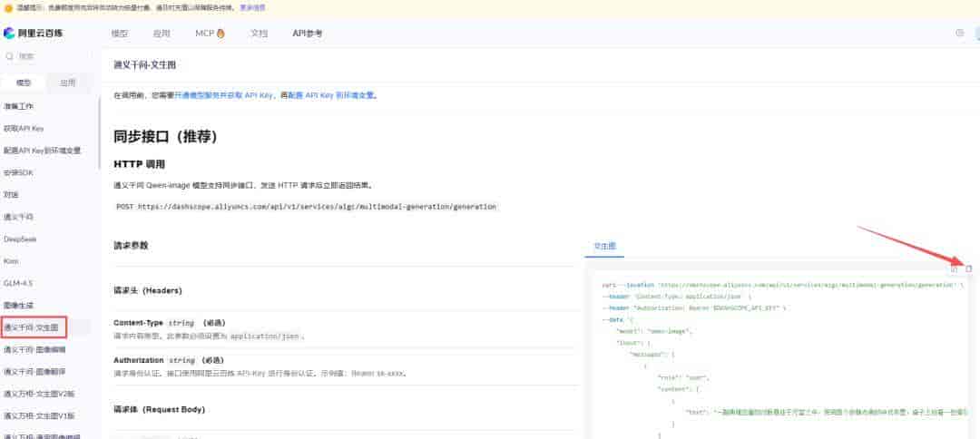Click the 请求参数 heading
Screen dimensions: 980x439
tap(131, 246)
